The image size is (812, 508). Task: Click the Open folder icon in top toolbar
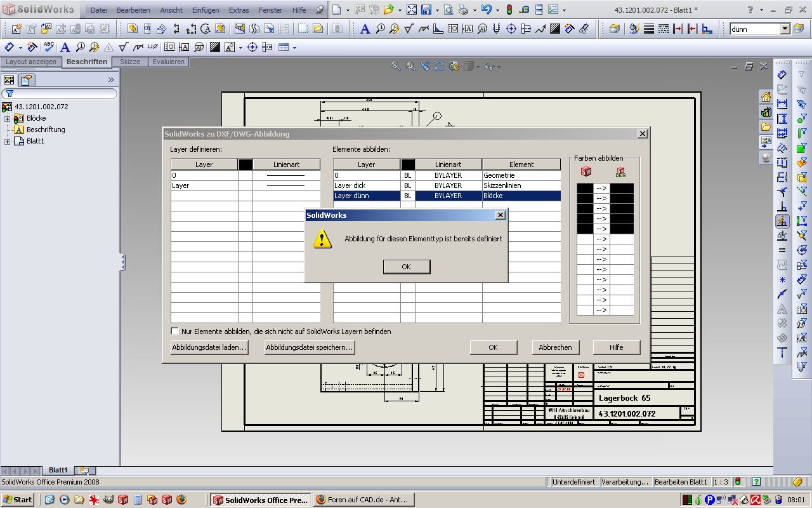point(388,10)
